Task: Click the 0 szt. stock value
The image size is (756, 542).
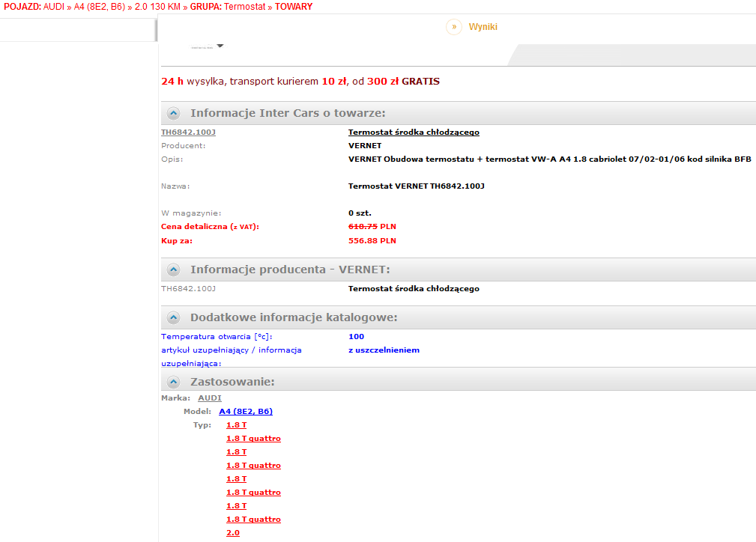Action: pyautogui.click(x=360, y=213)
